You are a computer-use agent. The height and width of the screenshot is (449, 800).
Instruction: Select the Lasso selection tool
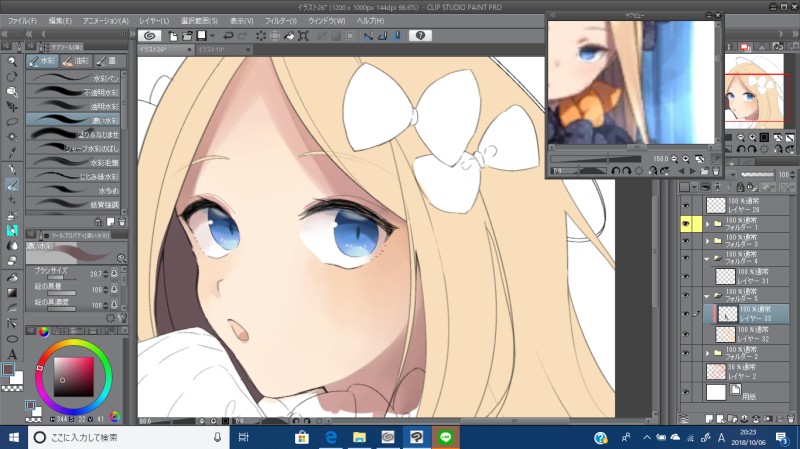point(12,122)
